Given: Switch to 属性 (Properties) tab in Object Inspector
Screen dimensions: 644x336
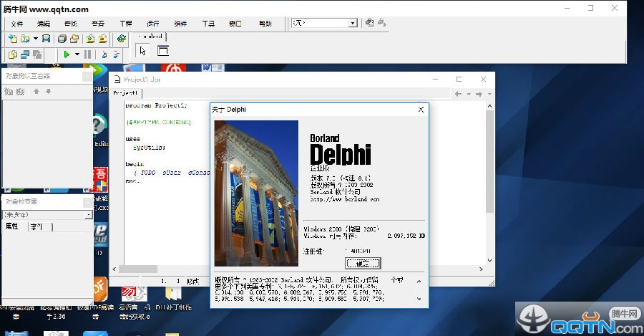Looking at the screenshot, I should click(12, 226).
